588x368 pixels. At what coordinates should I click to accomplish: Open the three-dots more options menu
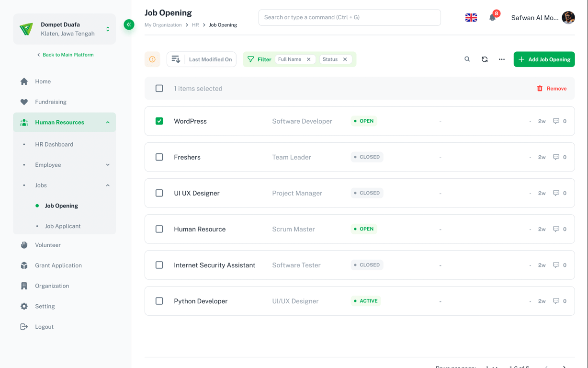click(502, 59)
